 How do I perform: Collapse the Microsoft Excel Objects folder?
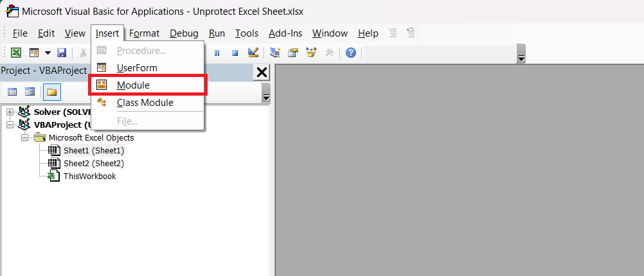pyautogui.click(x=24, y=138)
